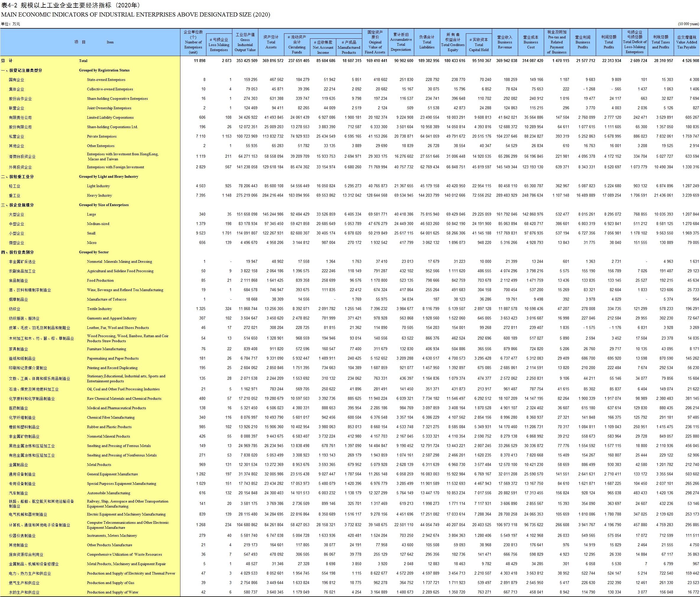Click 'Share-holding Corporations Ltd.' row label

112,127
